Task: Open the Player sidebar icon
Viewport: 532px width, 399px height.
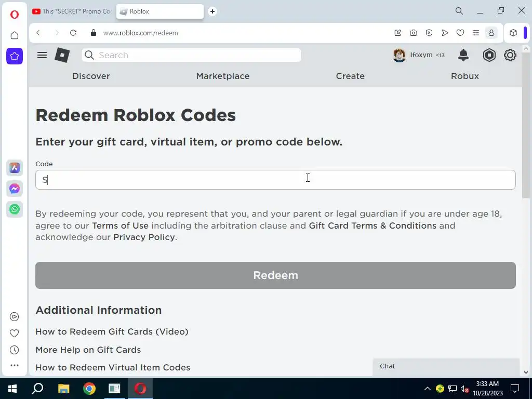Action: point(14,316)
